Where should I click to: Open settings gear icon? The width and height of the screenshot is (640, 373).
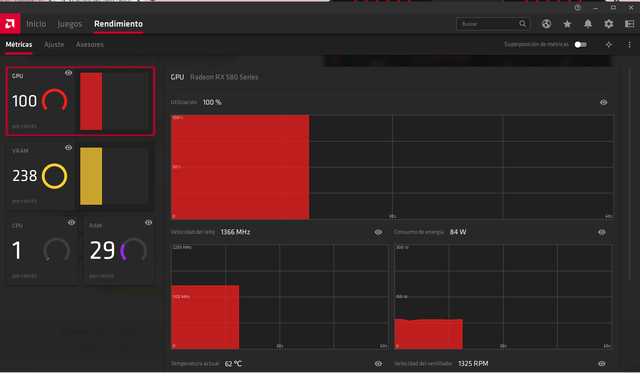(x=609, y=24)
